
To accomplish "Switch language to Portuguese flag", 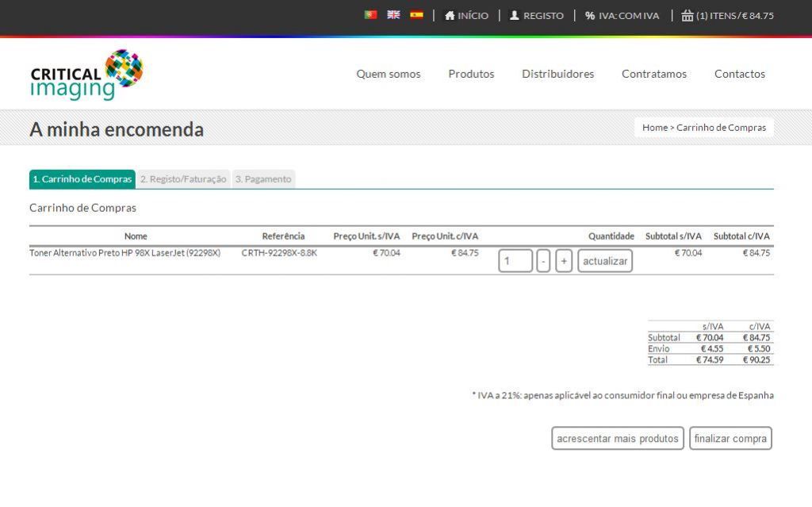I will (x=370, y=15).
